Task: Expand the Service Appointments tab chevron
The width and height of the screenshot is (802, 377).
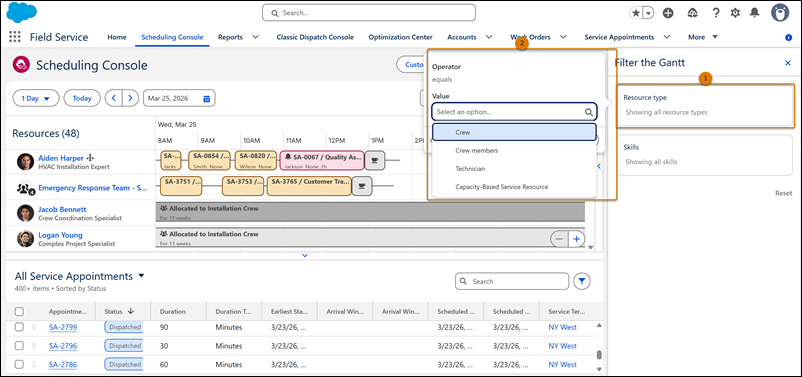Action: pyautogui.click(x=667, y=37)
